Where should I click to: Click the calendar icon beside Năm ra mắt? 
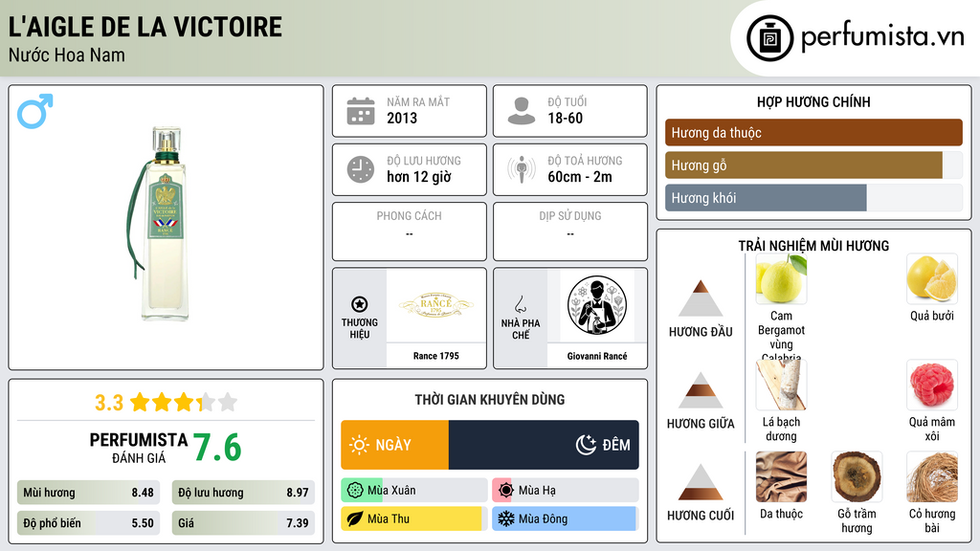click(361, 111)
